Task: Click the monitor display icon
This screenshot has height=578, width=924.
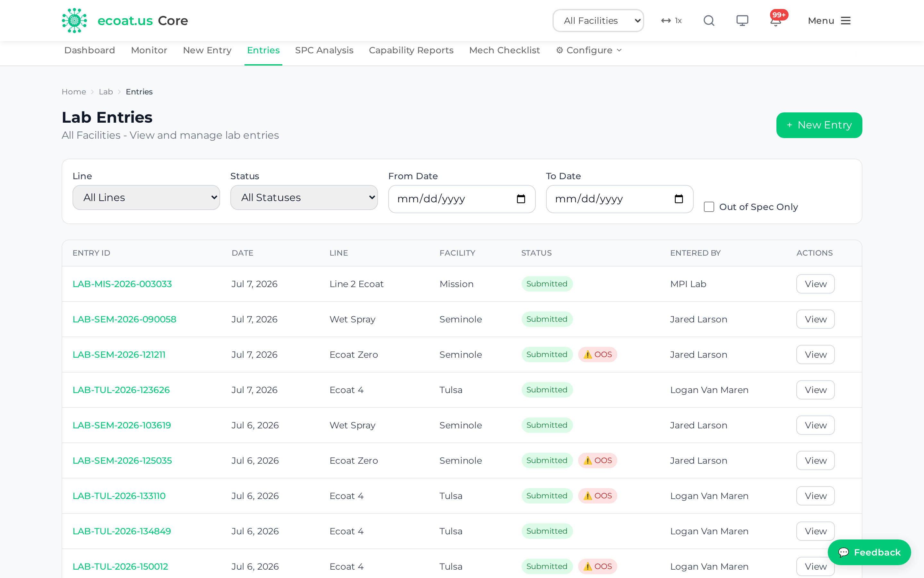Action: (x=742, y=21)
